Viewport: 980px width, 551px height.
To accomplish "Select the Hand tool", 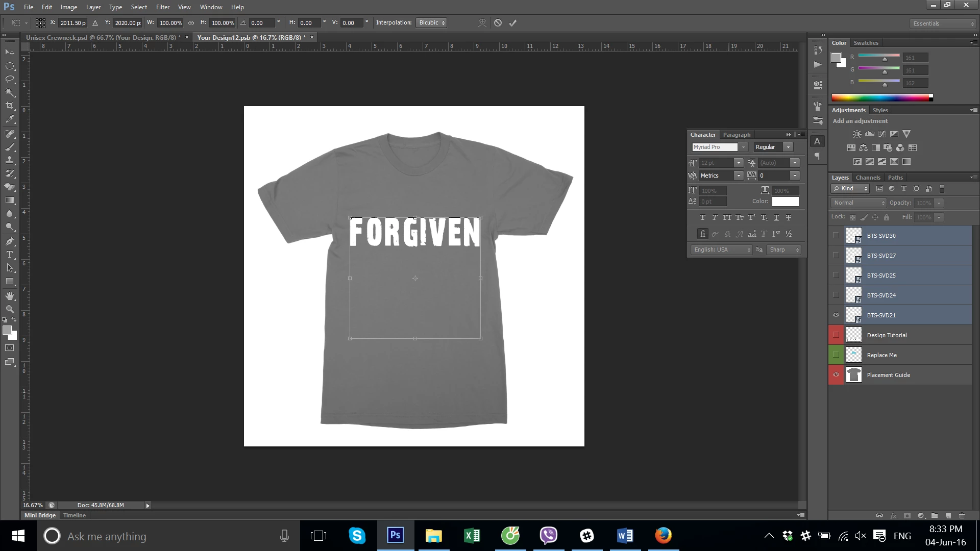I will 10,296.
